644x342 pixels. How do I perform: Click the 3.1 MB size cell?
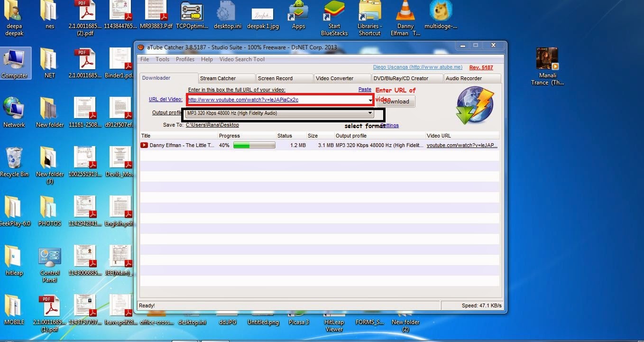326,145
